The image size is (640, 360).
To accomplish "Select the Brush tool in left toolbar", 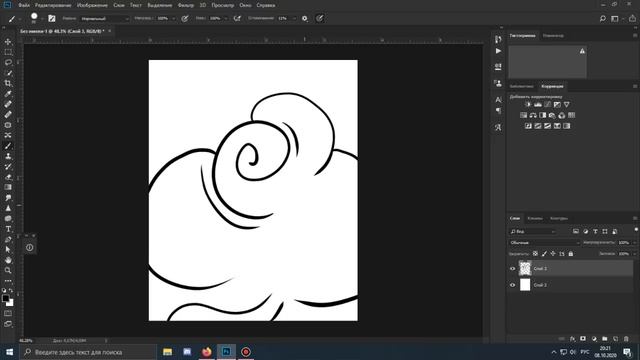I will tap(8, 146).
